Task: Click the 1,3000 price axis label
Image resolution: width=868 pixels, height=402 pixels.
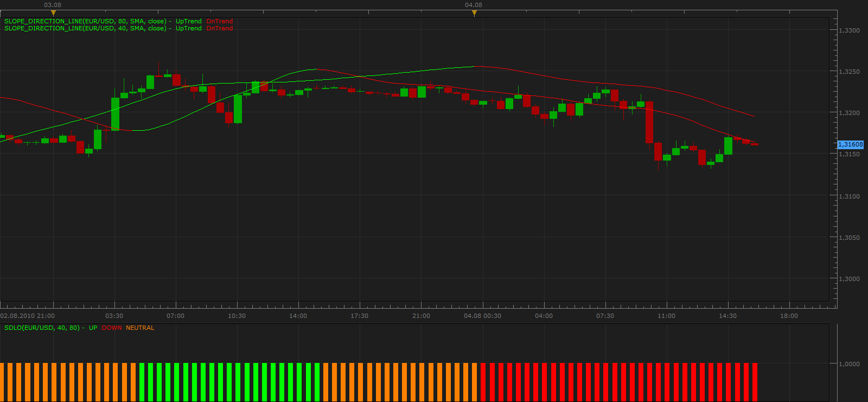Action: pyautogui.click(x=849, y=279)
